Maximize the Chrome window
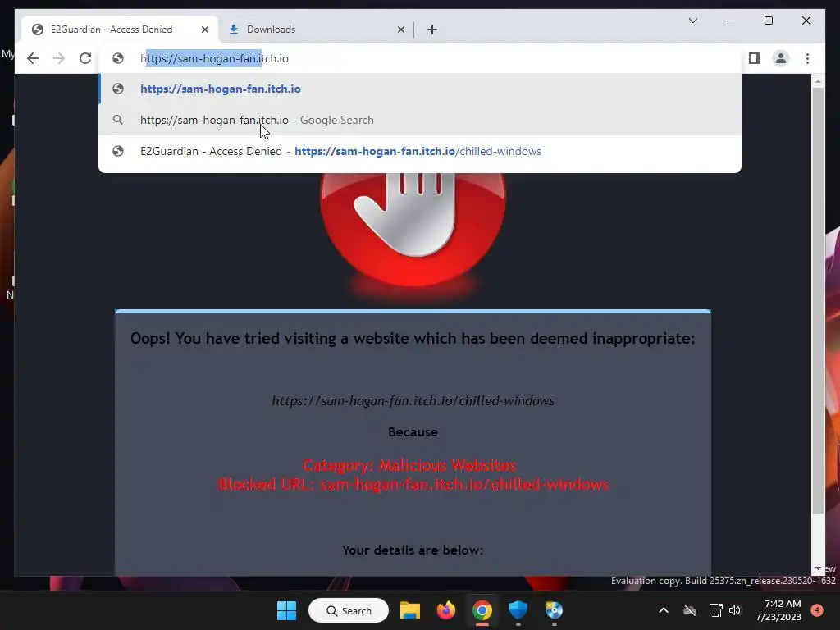Viewport: 840px width, 630px height. pyautogui.click(x=768, y=21)
